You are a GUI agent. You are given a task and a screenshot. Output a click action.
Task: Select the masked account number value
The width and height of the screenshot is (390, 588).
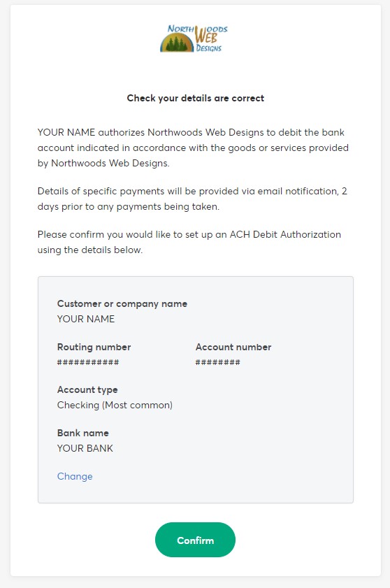218,362
